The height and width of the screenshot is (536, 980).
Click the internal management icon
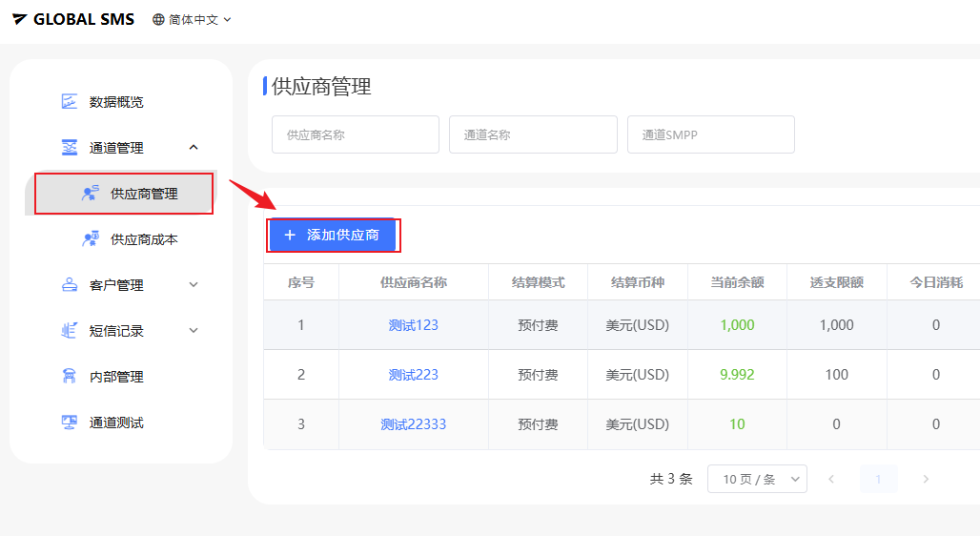70,377
